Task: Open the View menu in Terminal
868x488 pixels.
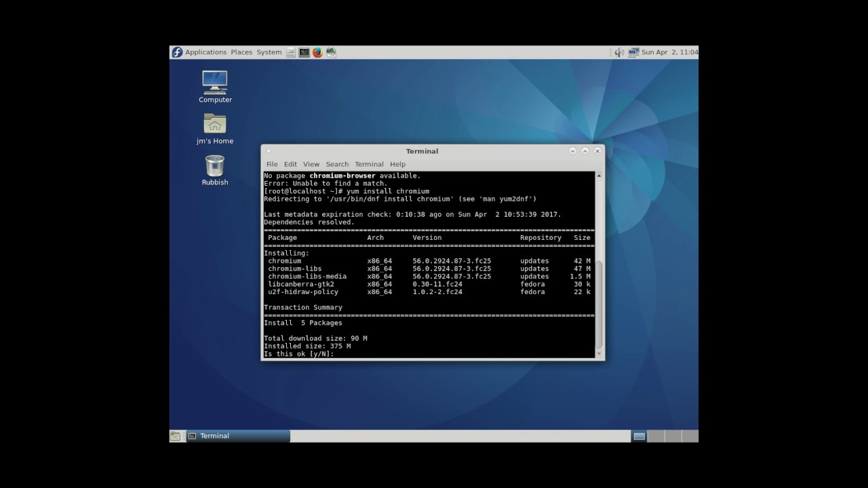Action: pyautogui.click(x=311, y=164)
